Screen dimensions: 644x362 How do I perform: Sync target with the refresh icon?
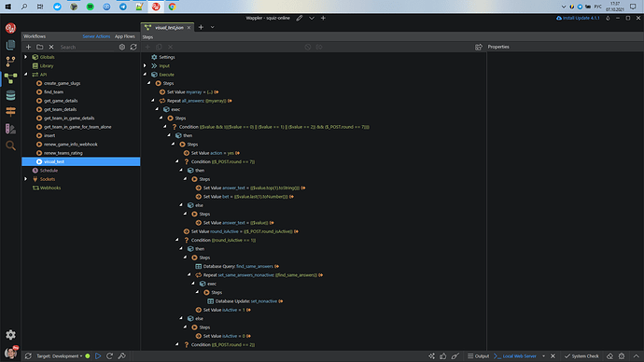pos(28,355)
